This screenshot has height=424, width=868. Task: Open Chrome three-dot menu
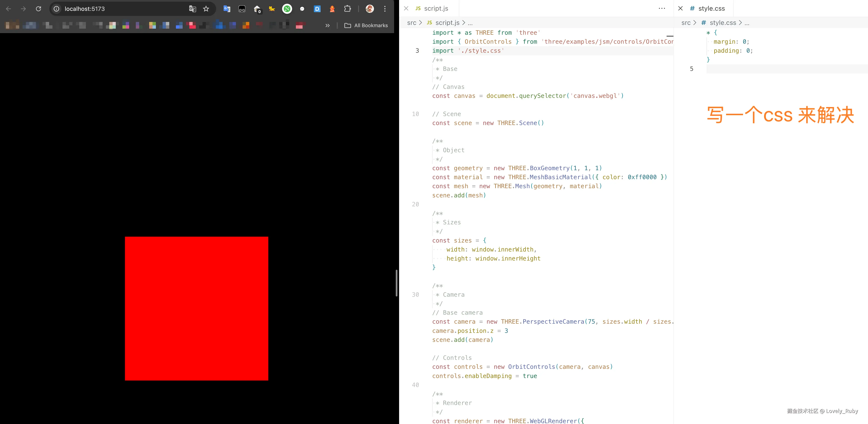pos(385,9)
